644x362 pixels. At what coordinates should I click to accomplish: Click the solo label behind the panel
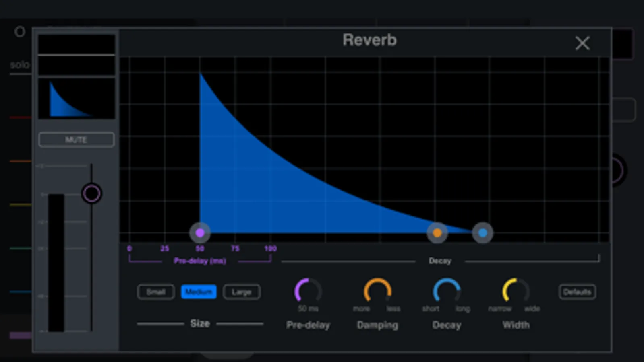(20, 65)
